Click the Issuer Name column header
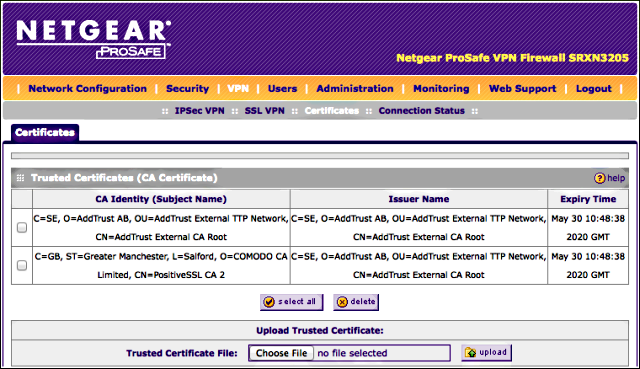This screenshot has width=640, height=369. (419, 199)
